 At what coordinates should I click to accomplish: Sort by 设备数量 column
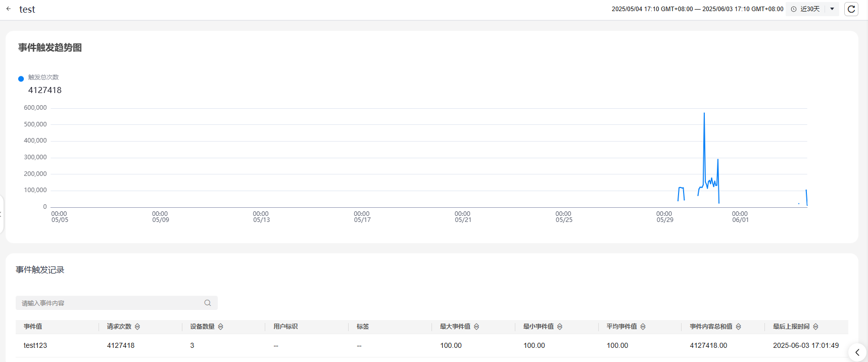220,327
